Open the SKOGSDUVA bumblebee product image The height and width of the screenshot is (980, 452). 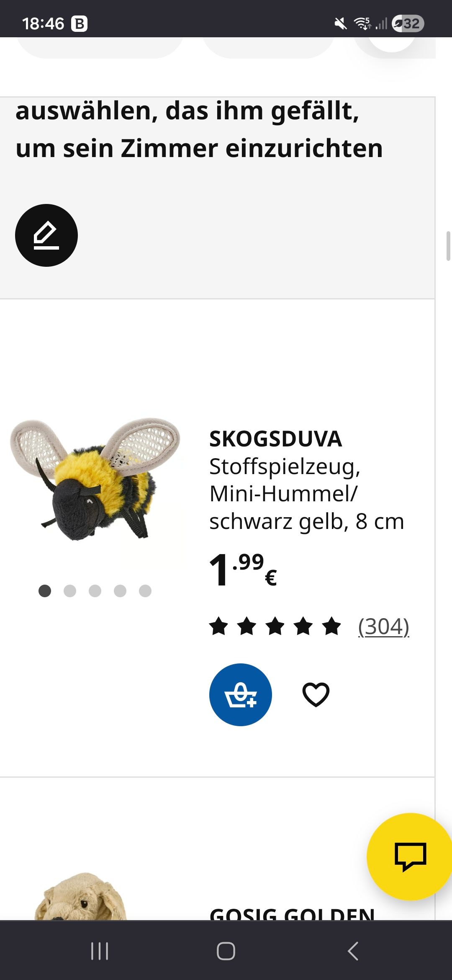[95, 479]
